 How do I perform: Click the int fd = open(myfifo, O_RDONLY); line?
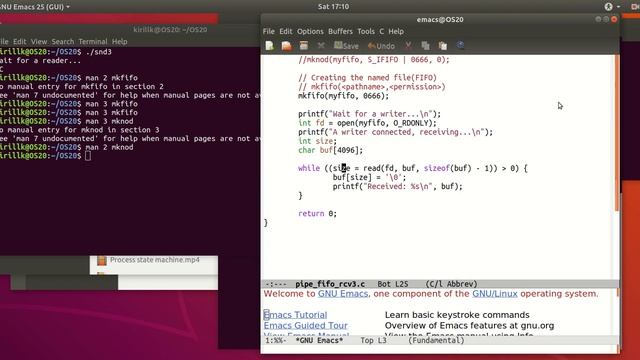(367, 123)
